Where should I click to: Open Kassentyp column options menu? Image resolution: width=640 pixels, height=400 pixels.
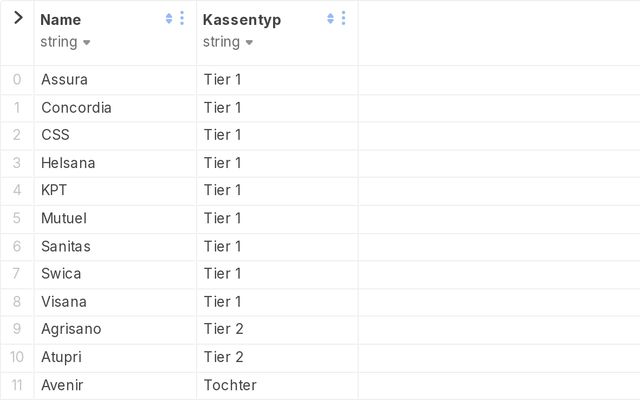click(344, 19)
